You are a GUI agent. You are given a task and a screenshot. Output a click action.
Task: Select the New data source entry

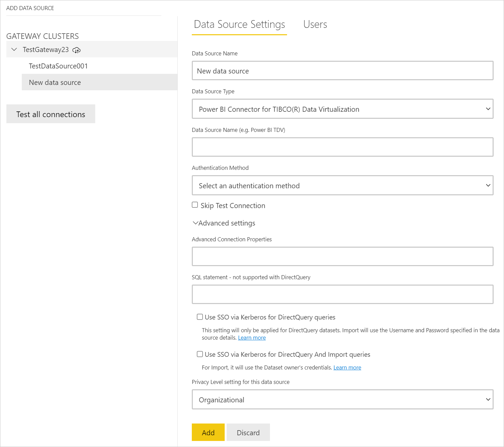tap(55, 82)
